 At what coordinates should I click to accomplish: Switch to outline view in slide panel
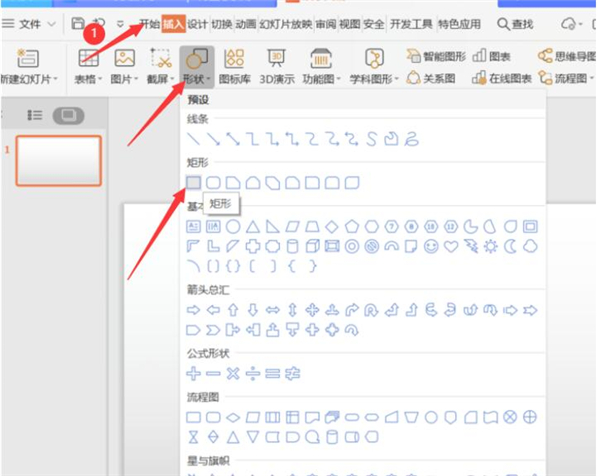point(36,116)
